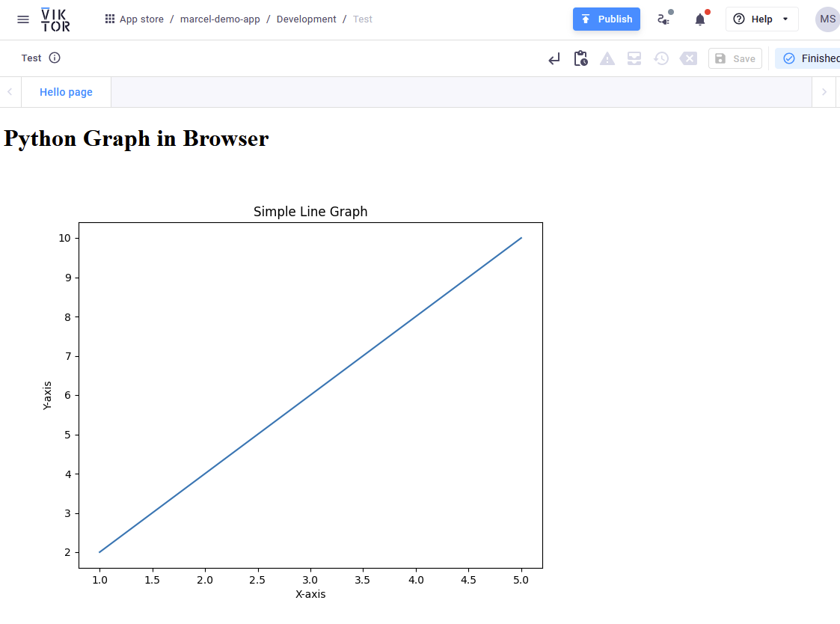
Task: Open the hamburger navigation menu
Action: click(23, 19)
